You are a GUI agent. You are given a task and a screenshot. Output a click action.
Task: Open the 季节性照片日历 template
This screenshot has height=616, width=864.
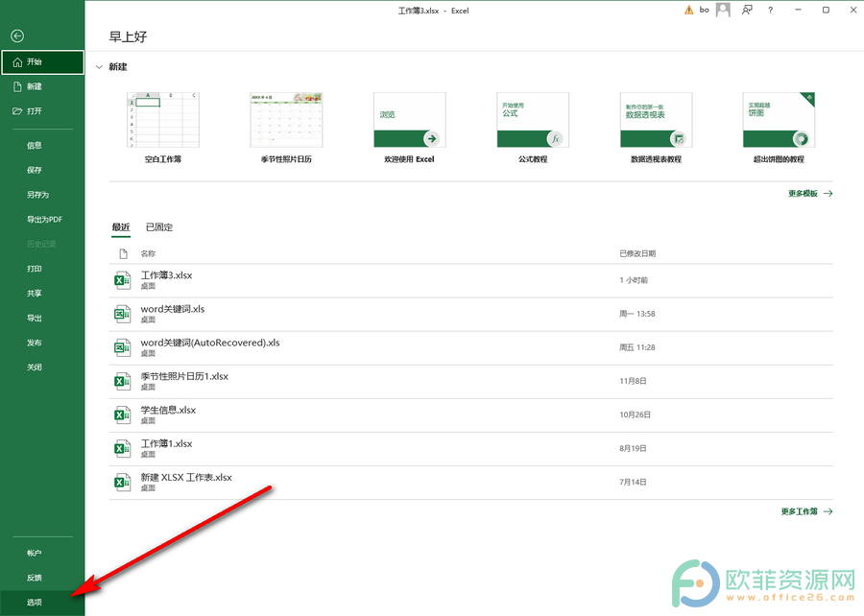(286, 120)
